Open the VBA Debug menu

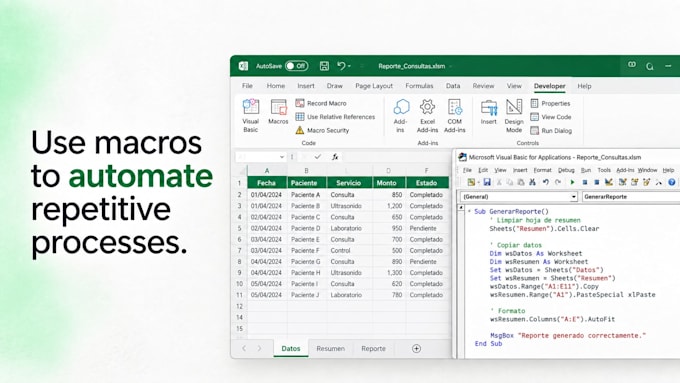tap(566, 170)
